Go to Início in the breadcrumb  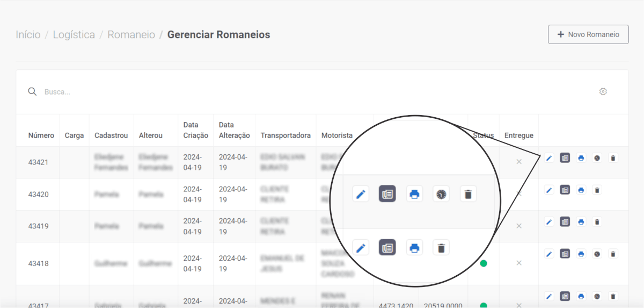coord(28,34)
